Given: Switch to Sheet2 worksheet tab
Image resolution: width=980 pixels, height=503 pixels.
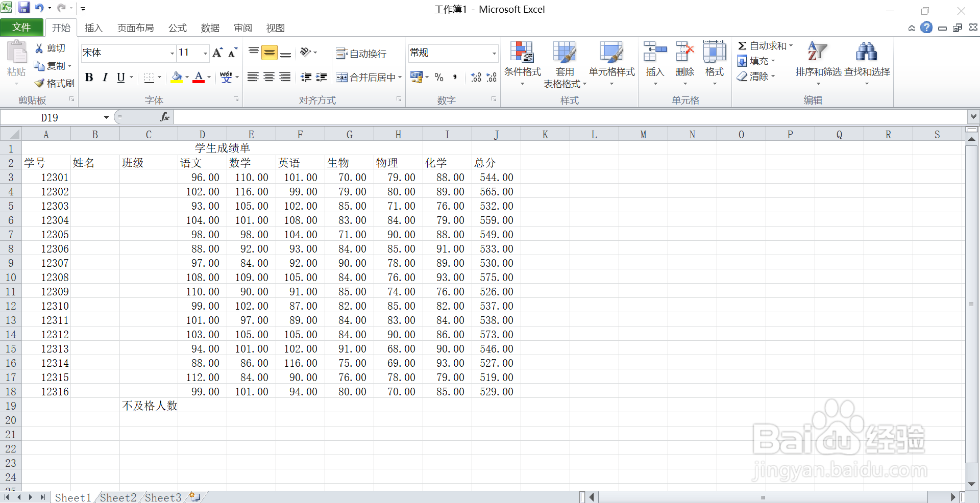Looking at the screenshot, I should (x=118, y=497).
